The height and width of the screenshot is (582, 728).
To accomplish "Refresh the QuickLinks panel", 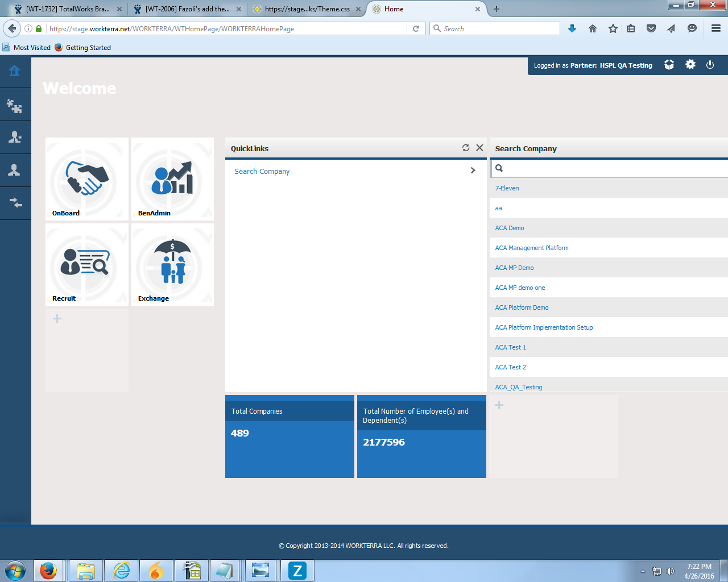I will pyautogui.click(x=466, y=148).
